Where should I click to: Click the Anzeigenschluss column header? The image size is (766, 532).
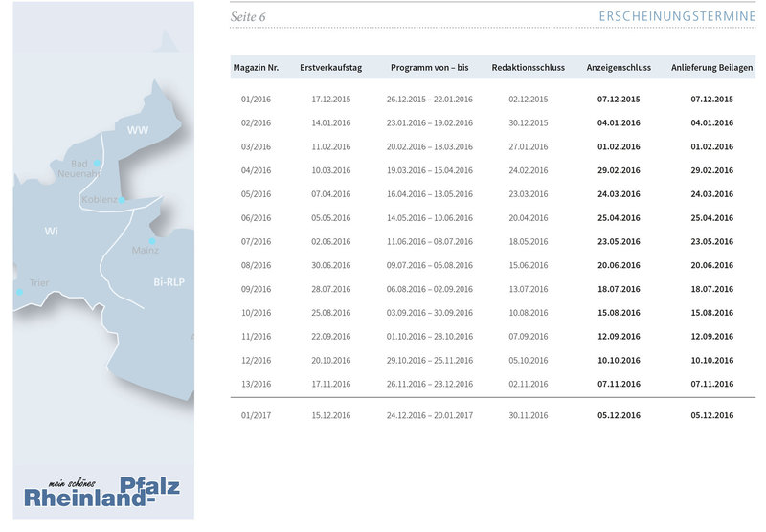tap(619, 68)
